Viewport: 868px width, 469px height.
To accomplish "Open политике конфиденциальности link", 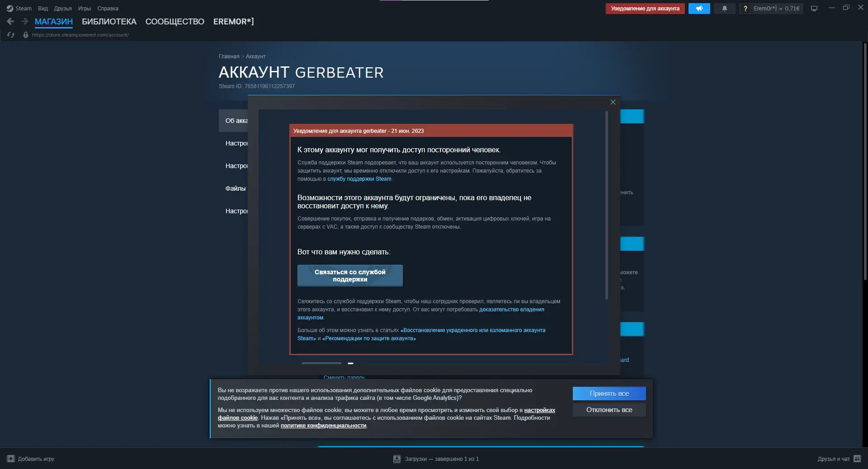I will point(323,426).
